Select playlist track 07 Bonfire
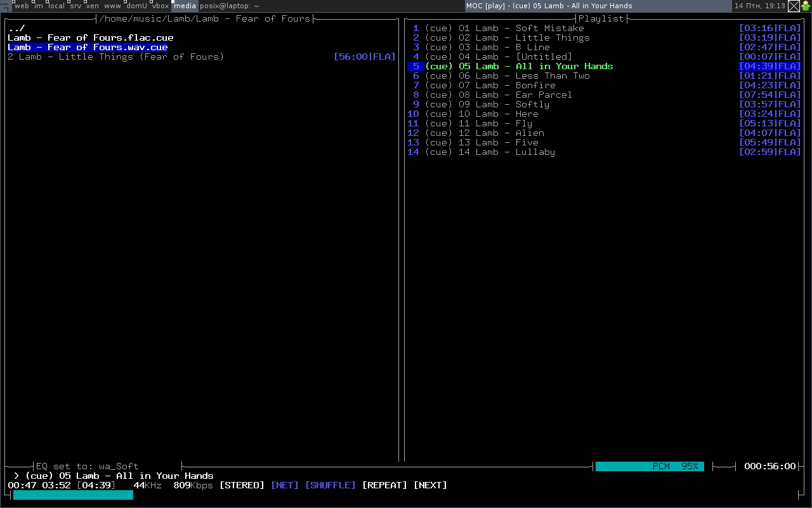 604,85
